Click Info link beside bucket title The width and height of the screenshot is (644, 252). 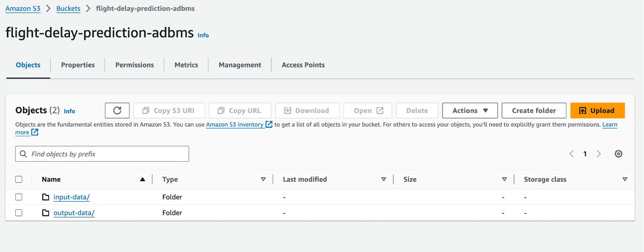pyautogui.click(x=203, y=35)
